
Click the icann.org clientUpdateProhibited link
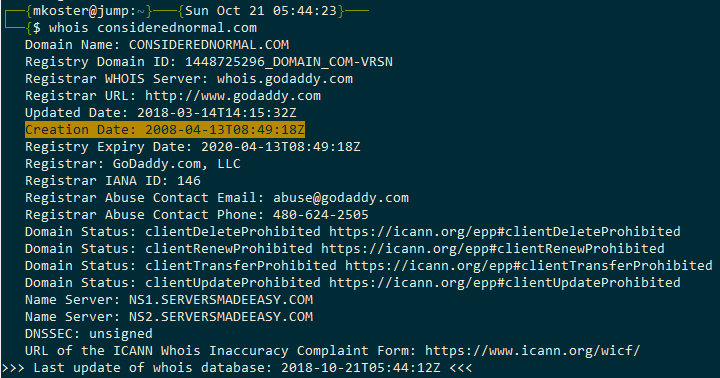coord(505,283)
